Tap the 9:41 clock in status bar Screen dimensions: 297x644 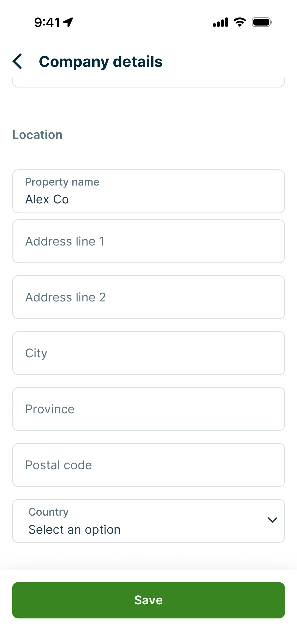(47, 22)
